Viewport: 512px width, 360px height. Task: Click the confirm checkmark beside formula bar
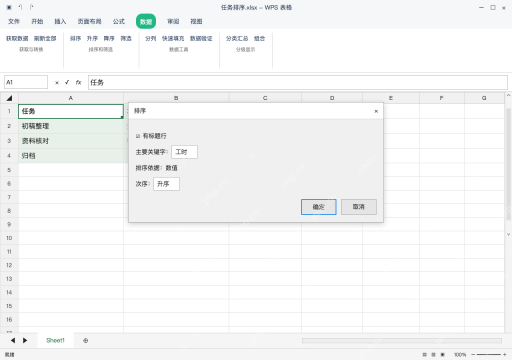(x=67, y=82)
